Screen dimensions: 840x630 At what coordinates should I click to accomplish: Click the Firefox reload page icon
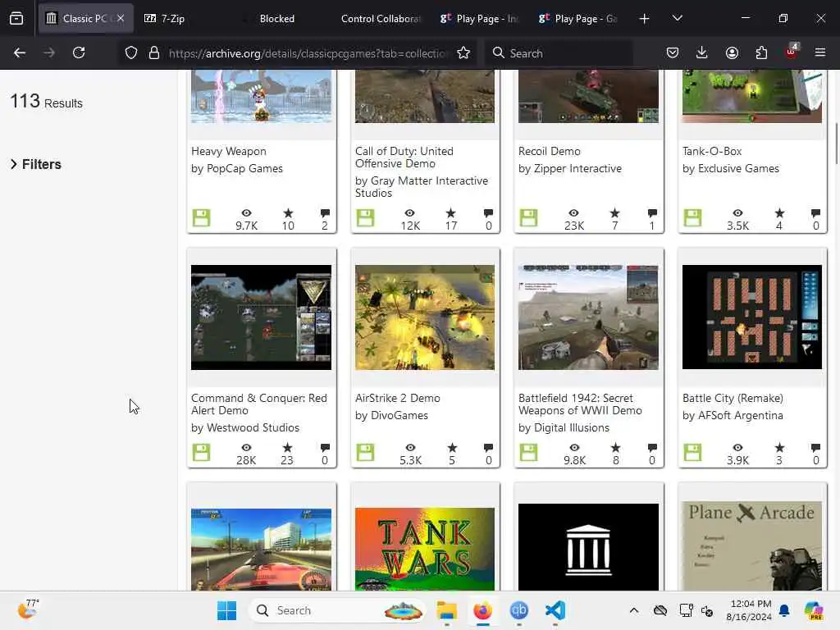click(79, 52)
